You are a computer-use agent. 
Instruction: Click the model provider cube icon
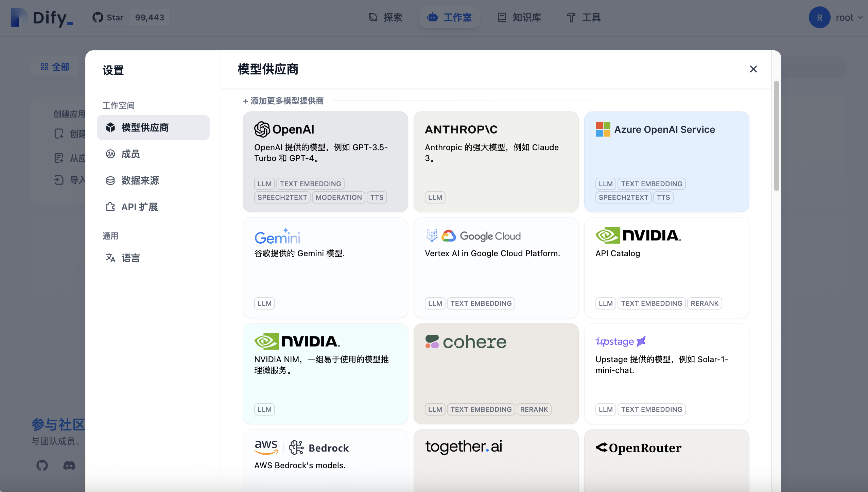click(x=110, y=127)
